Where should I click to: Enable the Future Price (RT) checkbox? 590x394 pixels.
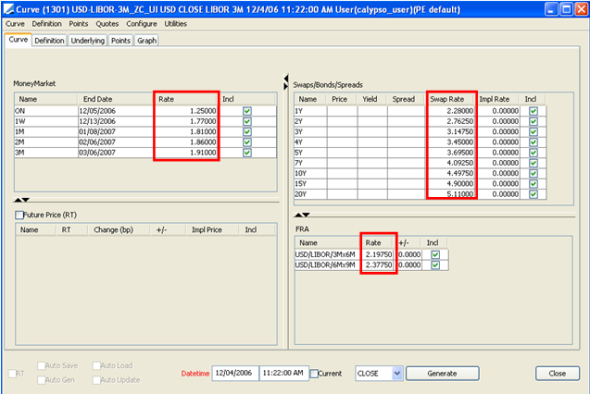point(19,215)
